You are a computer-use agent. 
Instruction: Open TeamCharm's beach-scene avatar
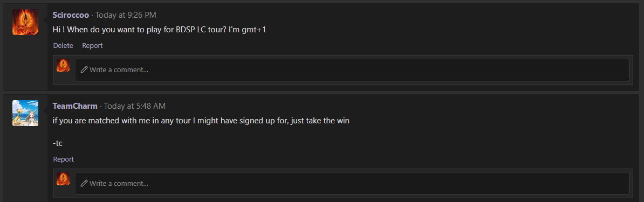(25, 113)
